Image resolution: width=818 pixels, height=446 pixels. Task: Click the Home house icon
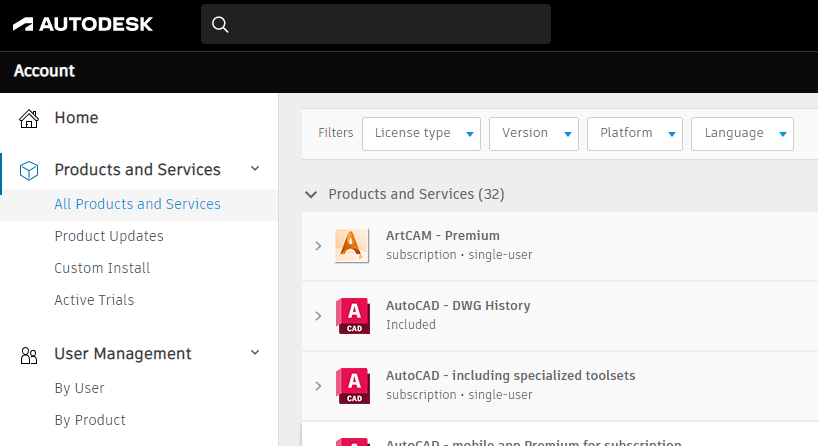[29, 118]
